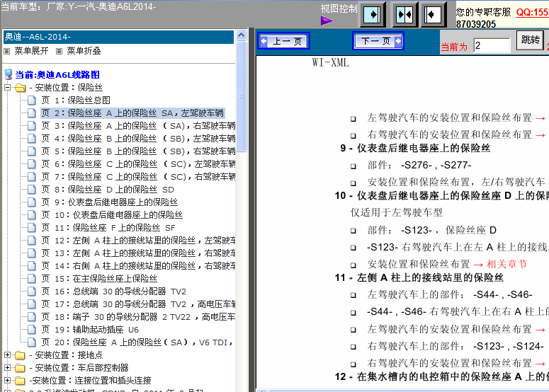Screen dimensions: 549x392
Task: Click the collapse-left view control icon
Action: click(x=432, y=15)
